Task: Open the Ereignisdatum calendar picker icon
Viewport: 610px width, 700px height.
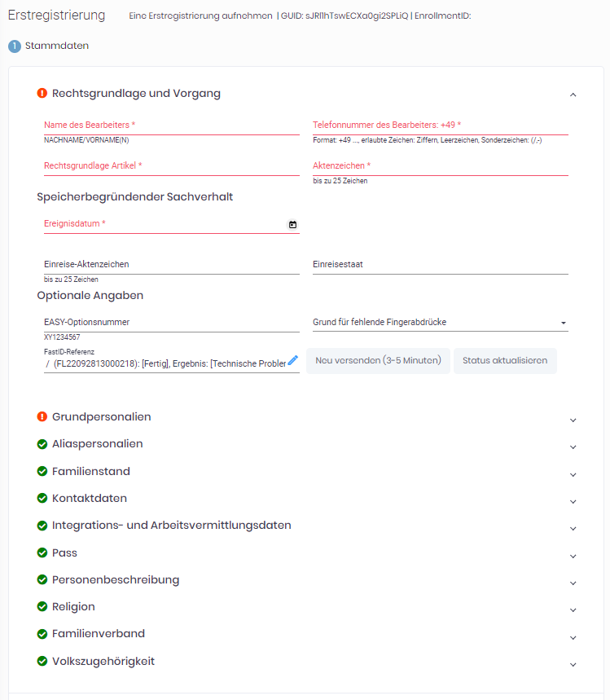Action: coord(292,225)
